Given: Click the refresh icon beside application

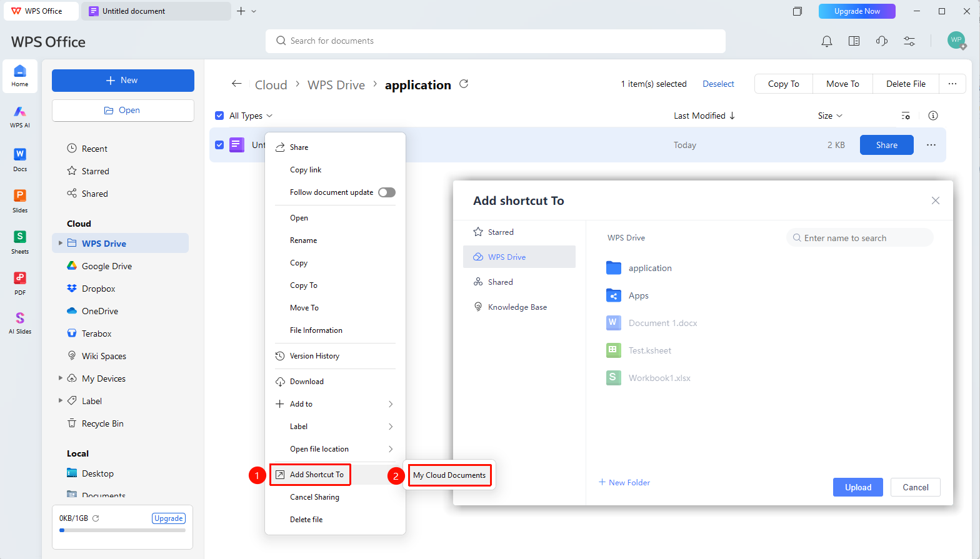Looking at the screenshot, I should tap(464, 84).
